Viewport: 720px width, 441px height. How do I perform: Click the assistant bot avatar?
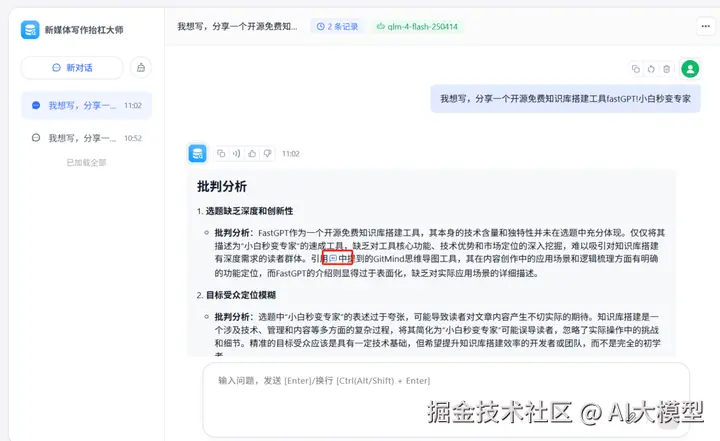(197, 153)
